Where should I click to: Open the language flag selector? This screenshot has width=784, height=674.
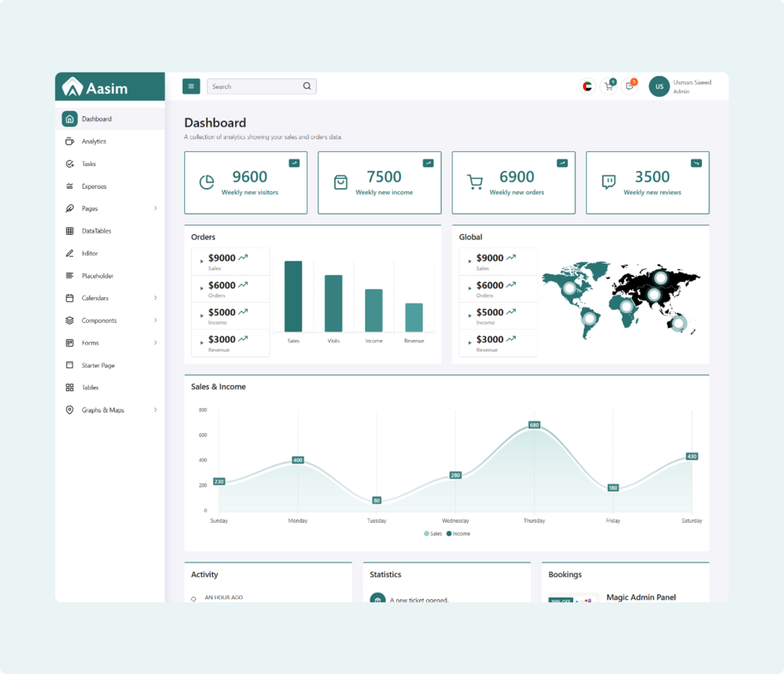point(587,87)
